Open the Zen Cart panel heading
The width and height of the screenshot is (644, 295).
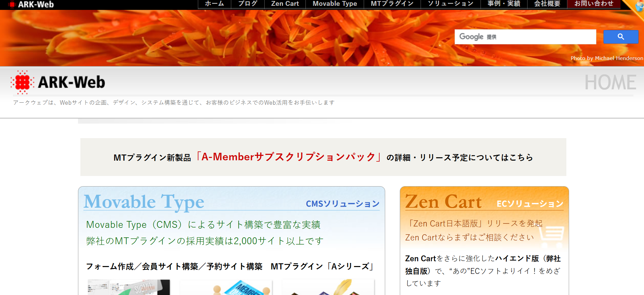(x=443, y=202)
